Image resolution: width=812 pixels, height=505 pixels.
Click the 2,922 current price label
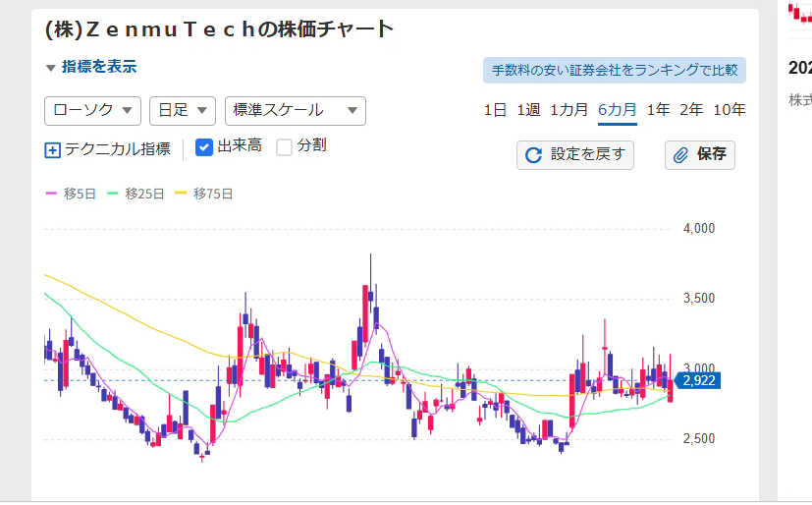point(698,380)
